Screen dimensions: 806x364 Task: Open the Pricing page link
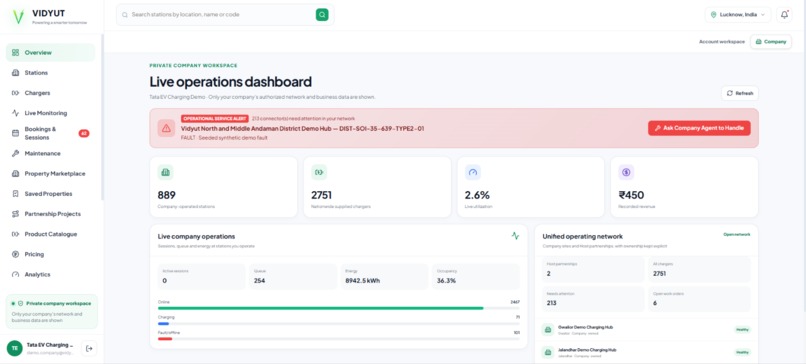coord(50,254)
